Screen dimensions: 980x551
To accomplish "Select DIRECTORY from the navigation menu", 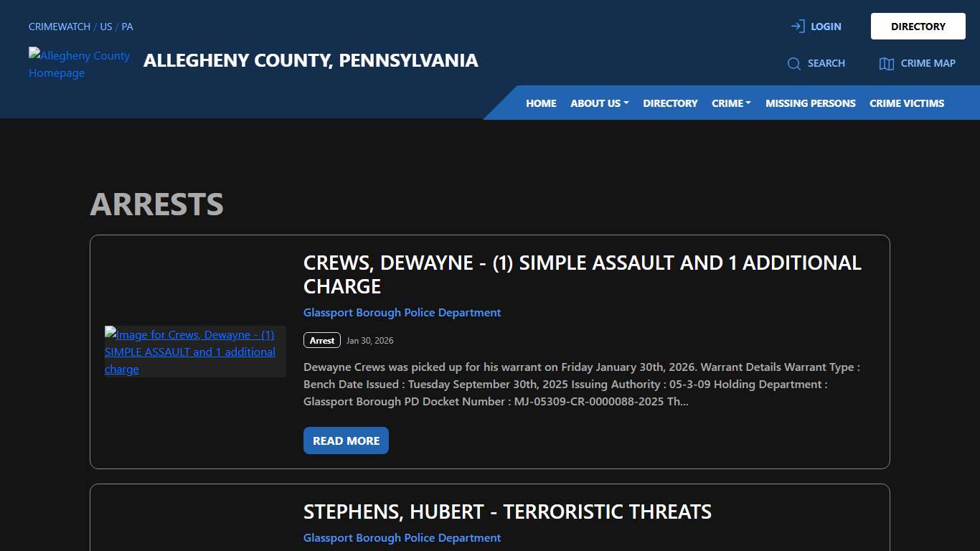I will click(670, 103).
